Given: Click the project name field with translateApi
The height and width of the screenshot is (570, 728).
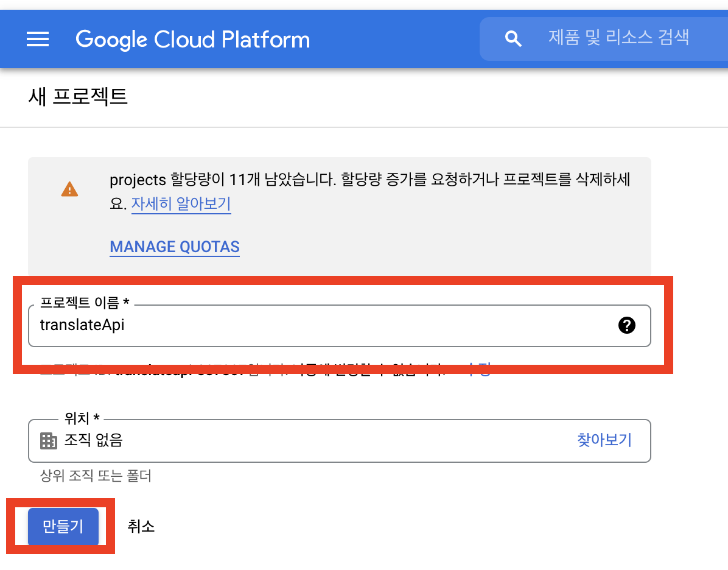Looking at the screenshot, I should pyautogui.click(x=340, y=326).
